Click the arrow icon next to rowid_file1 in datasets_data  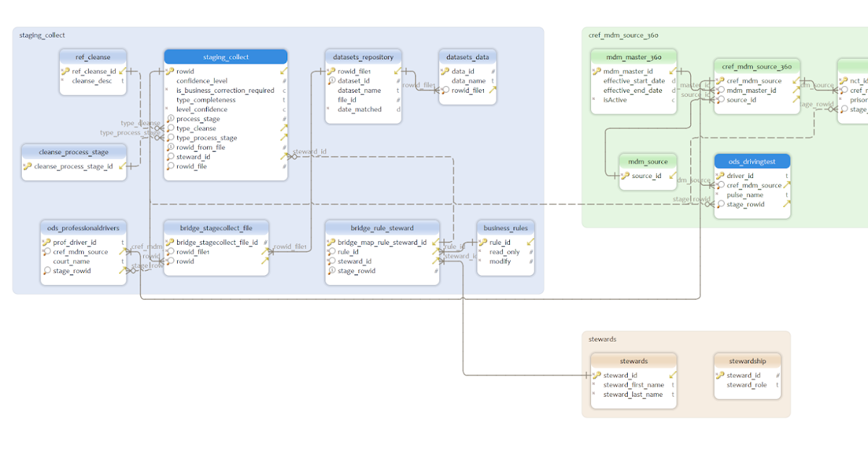pyautogui.click(x=493, y=89)
